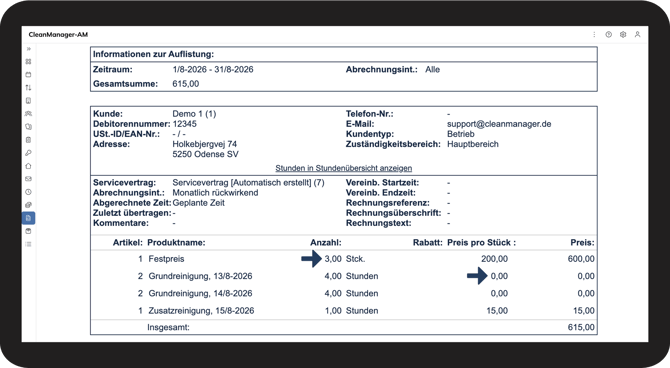670x368 pixels.
Task: Open the people group sidebar icon
Action: click(x=29, y=114)
